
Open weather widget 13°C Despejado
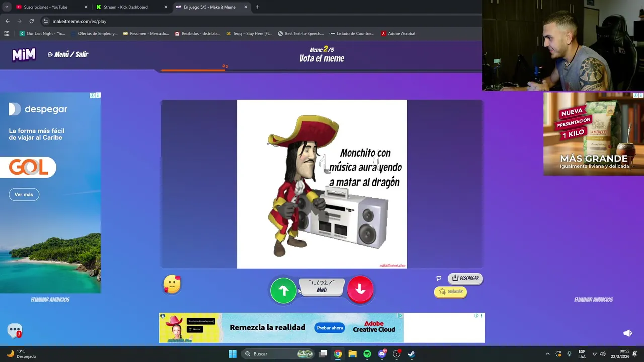point(21,354)
